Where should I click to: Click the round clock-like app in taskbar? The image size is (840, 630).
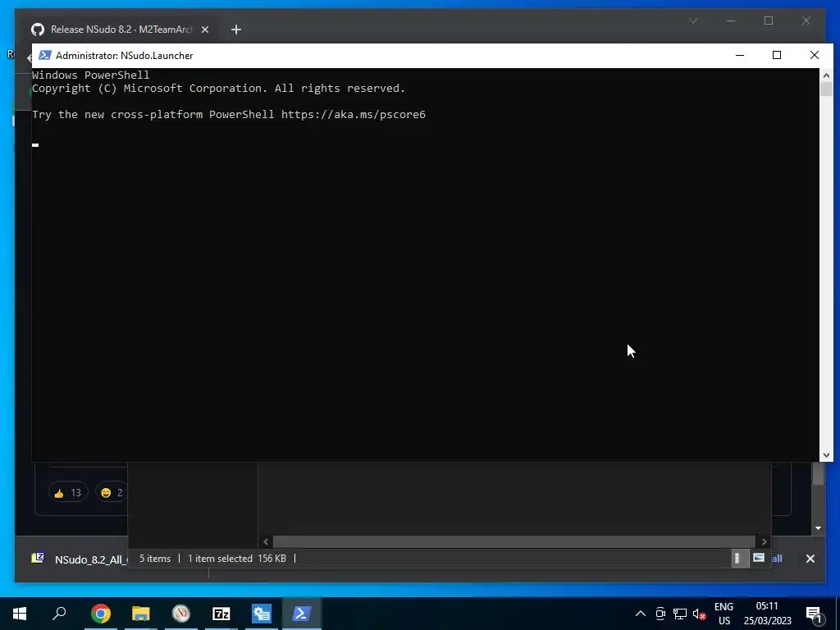pyautogui.click(x=181, y=614)
